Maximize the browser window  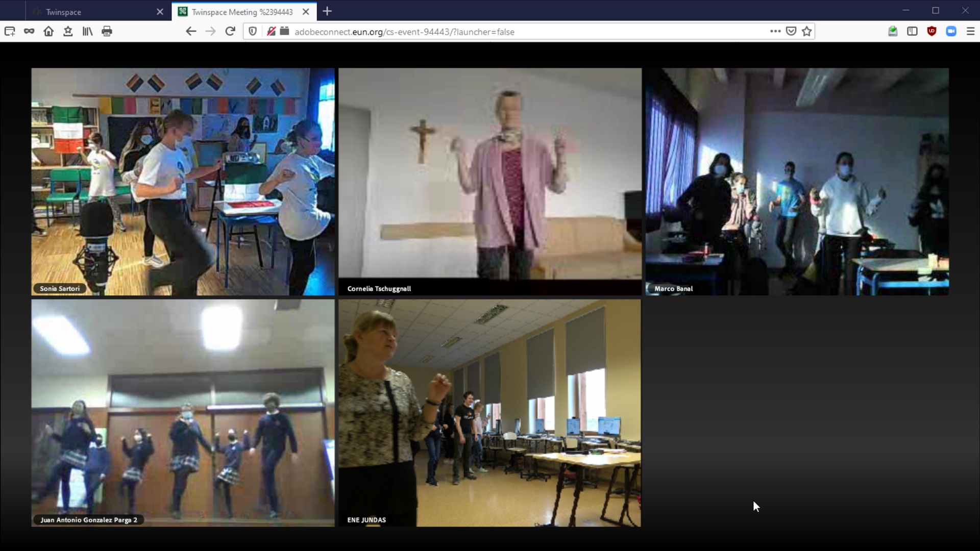(x=936, y=10)
